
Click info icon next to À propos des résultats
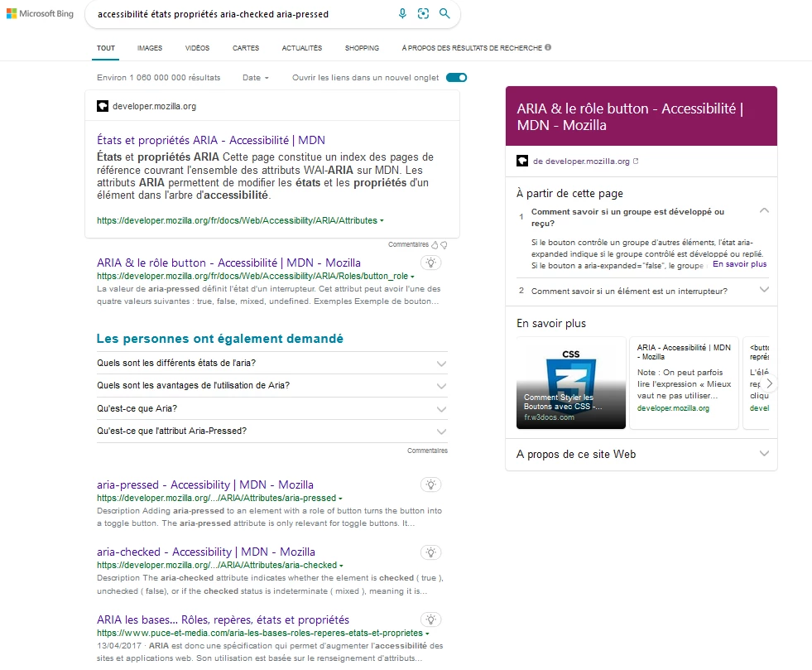pyautogui.click(x=548, y=47)
